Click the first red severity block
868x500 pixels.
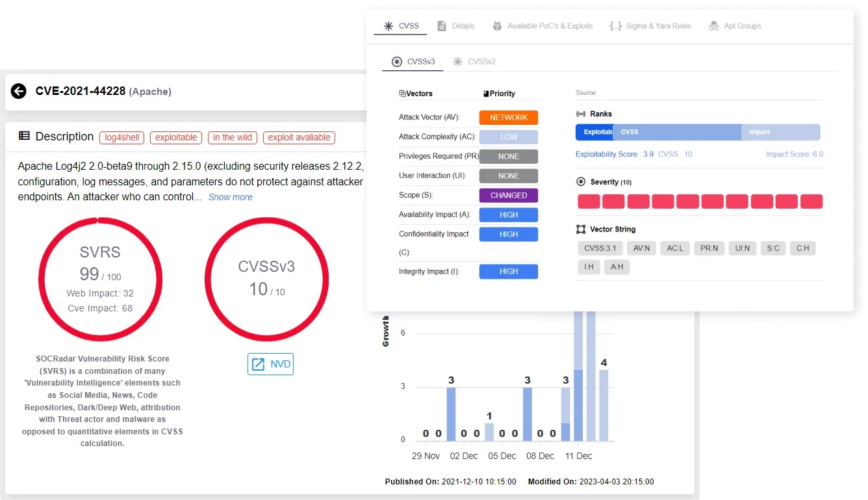tap(589, 201)
